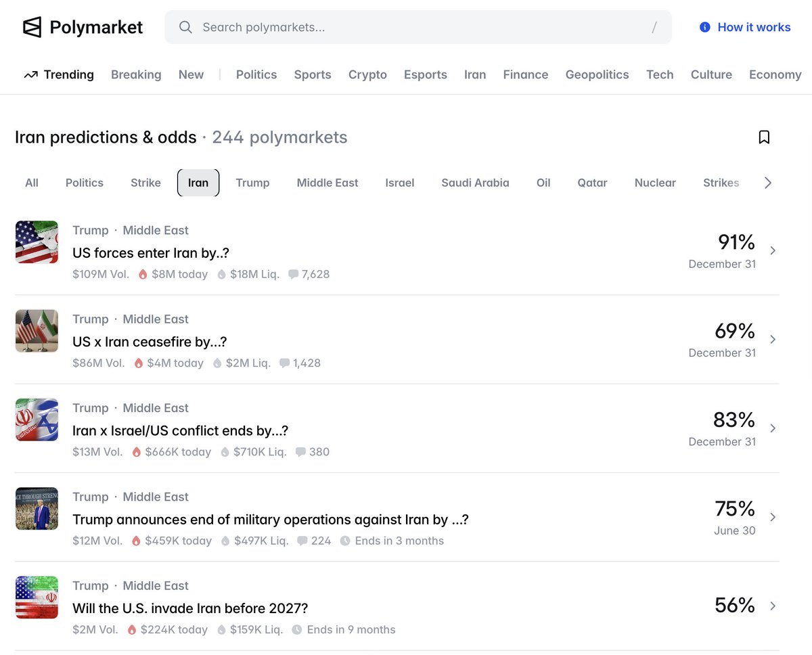The height and width of the screenshot is (655, 812).
Task: Click liquidity drop icon beside $18M Liq.
Action: pyautogui.click(x=221, y=274)
